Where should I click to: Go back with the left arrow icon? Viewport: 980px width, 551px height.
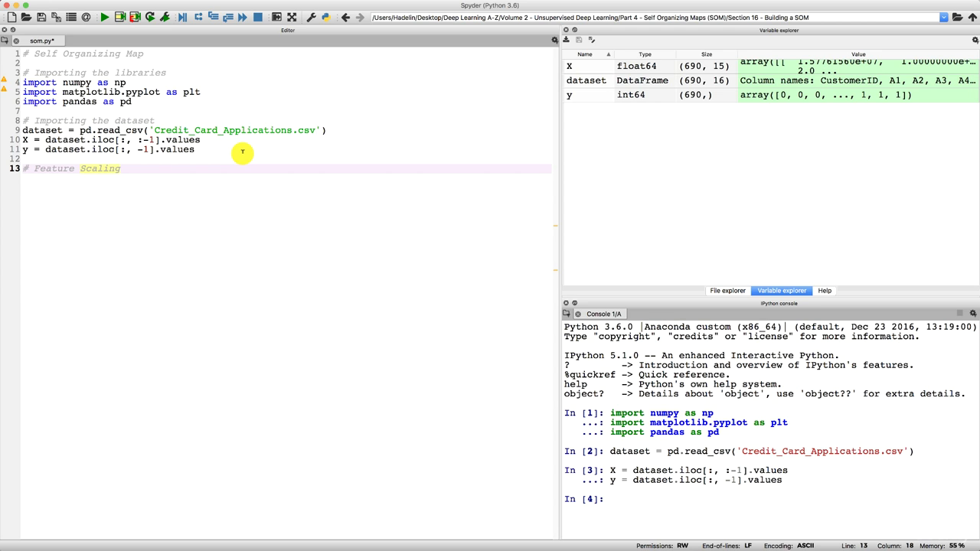345,17
